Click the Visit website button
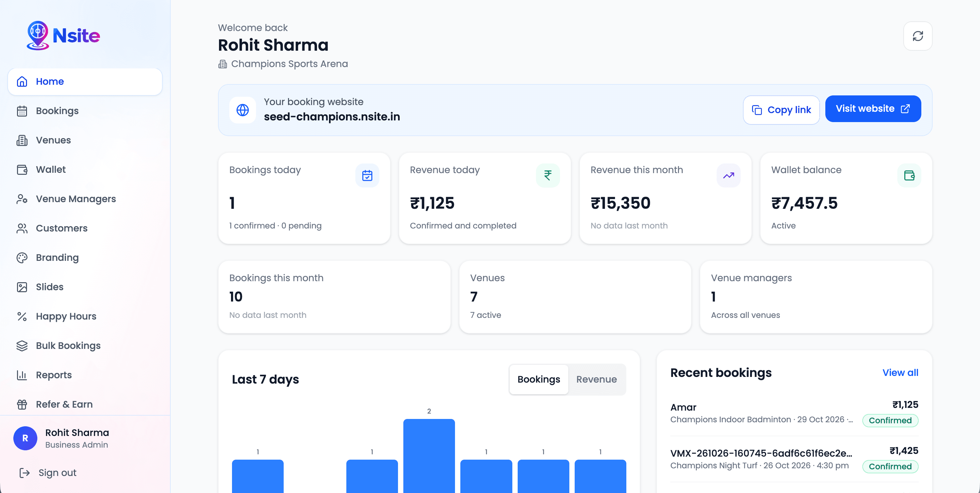 [873, 108]
